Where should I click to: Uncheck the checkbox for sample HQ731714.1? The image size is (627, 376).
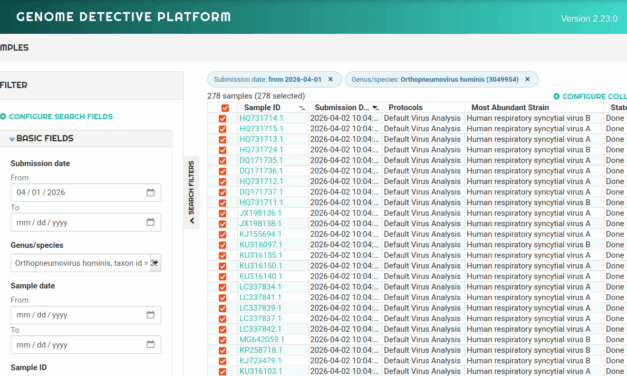coord(222,118)
